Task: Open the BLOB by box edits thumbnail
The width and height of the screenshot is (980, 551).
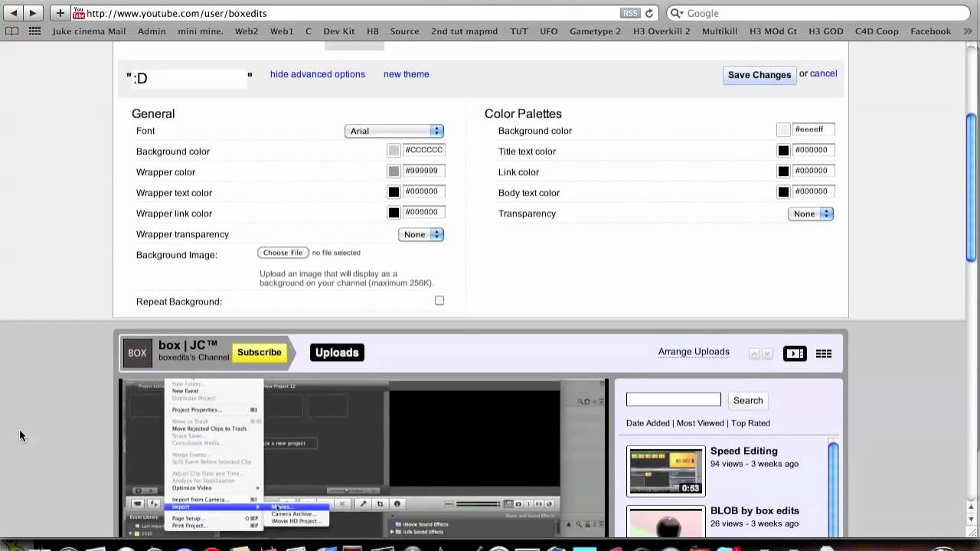Action: point(666,522)
